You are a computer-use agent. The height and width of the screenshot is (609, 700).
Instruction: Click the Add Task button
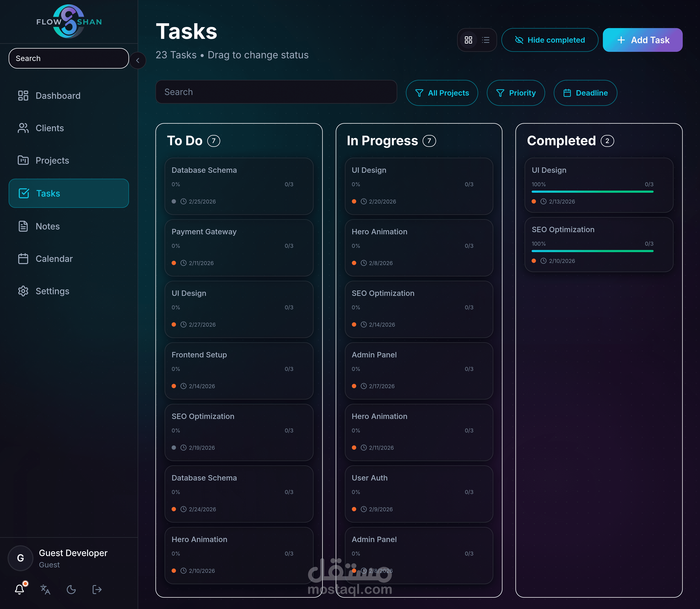click(x=642, y=40)
